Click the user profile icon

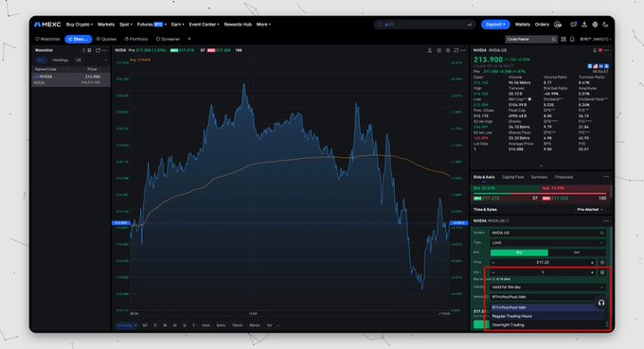(558, 25)
